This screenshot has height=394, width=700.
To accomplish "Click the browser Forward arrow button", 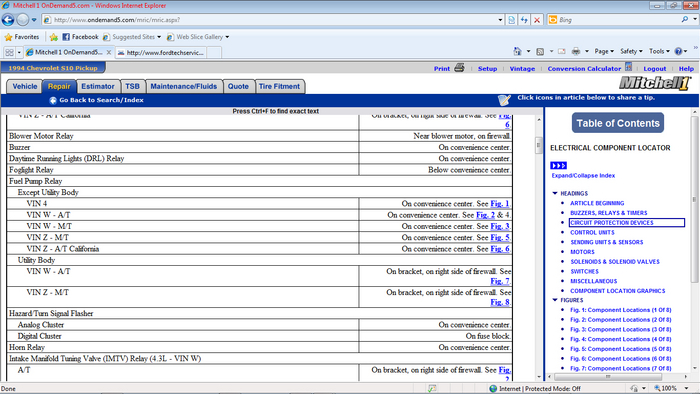I will coord(22,20).
